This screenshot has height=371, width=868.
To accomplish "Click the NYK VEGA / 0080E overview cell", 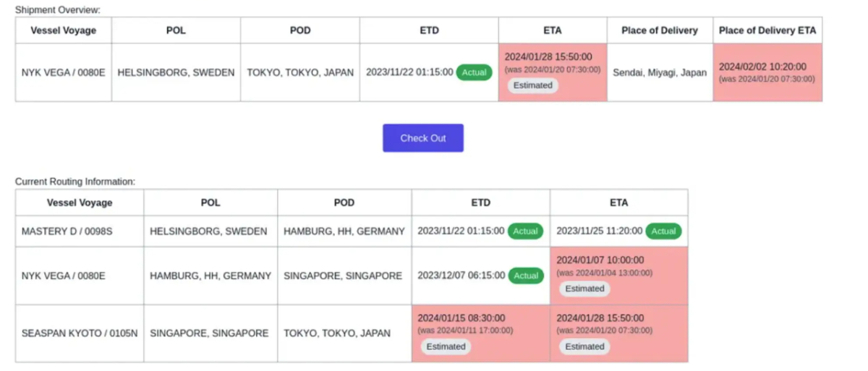I will click(x=64, y=72).
